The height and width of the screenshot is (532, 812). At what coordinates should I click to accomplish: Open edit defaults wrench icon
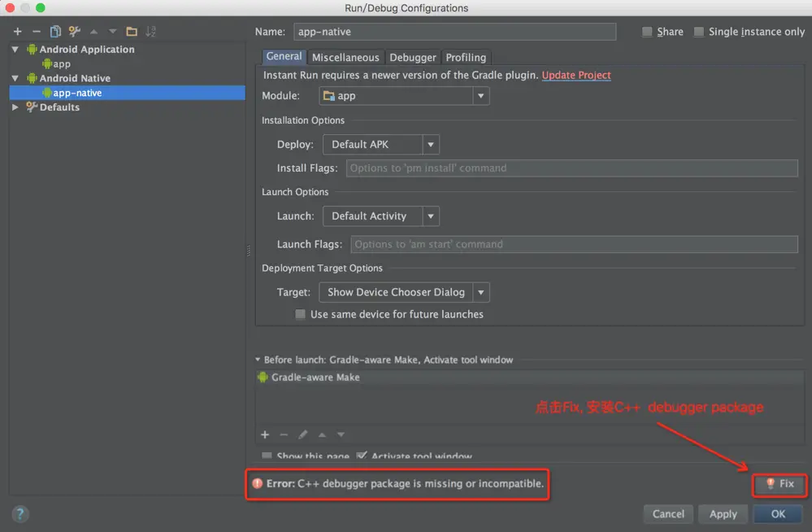click(x=75, y=32)
